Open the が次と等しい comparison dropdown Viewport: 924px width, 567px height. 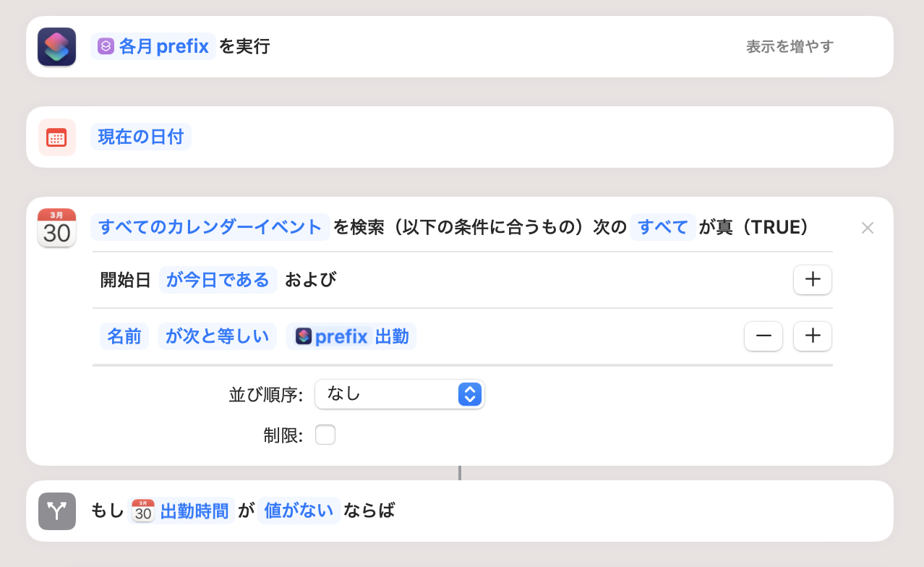coord(217,336)
